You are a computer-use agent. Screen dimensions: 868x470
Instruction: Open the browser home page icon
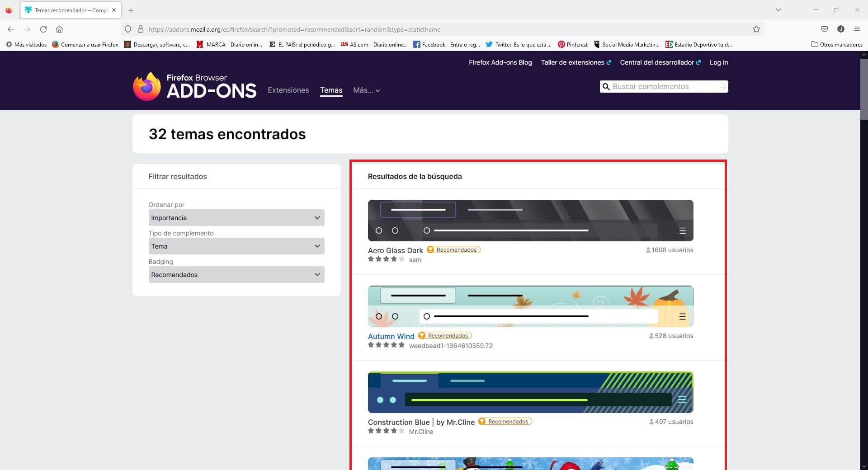coord(59,29)
